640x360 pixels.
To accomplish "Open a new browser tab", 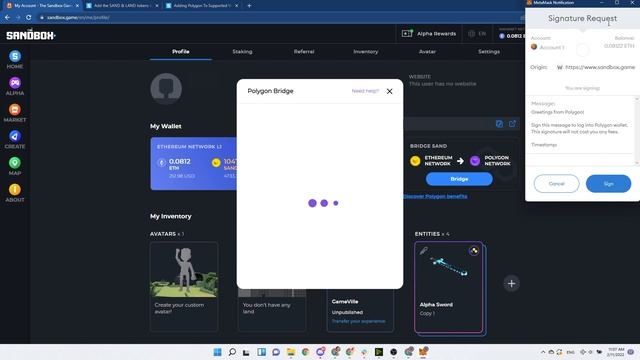I will click(249, 6).
